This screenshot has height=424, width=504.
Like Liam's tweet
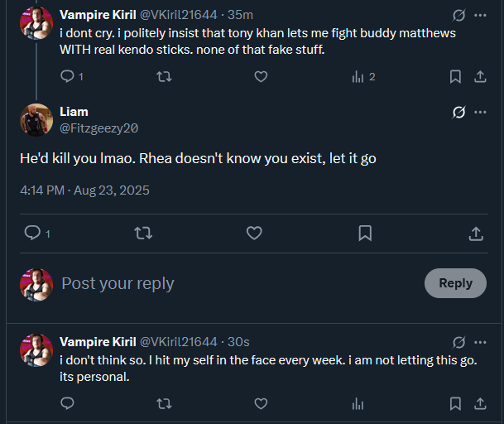coord(254,234)
